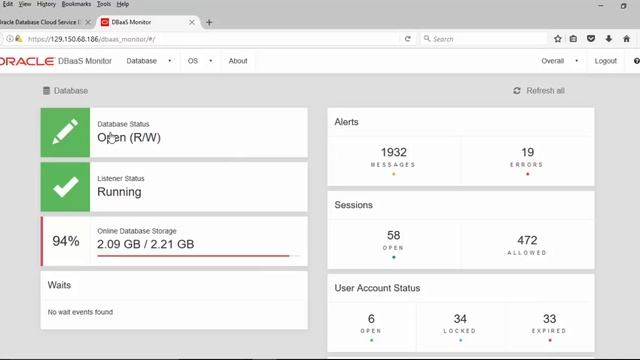The width and height of the screenshot is (640, 360).
Task: Click the Database section heading text
Action: [71, 91]
